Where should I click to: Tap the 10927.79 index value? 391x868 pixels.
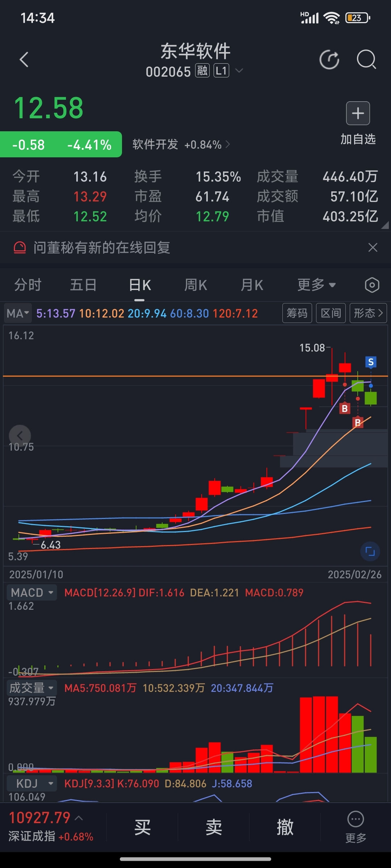(x=39, y=818)
